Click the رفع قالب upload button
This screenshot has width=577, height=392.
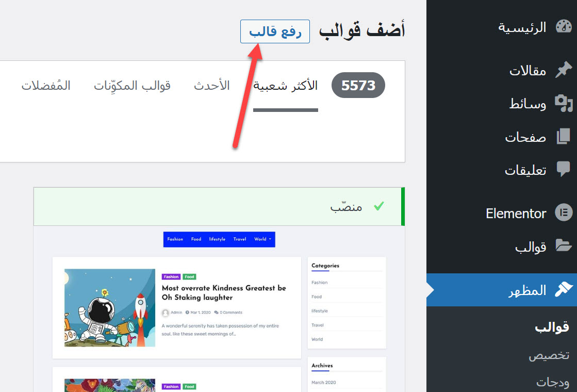[275, 31]
